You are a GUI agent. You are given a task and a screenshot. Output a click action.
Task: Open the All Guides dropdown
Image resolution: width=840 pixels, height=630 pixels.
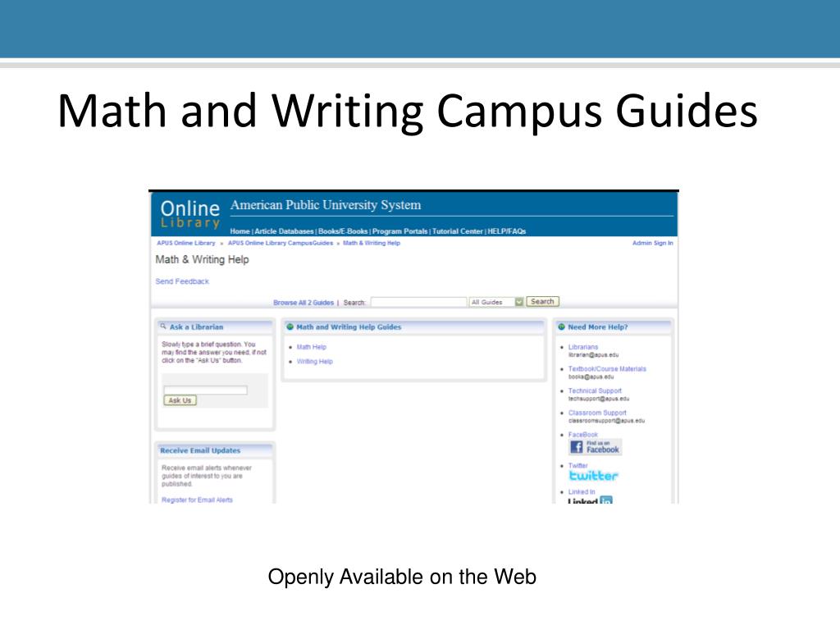pos(496,302)
